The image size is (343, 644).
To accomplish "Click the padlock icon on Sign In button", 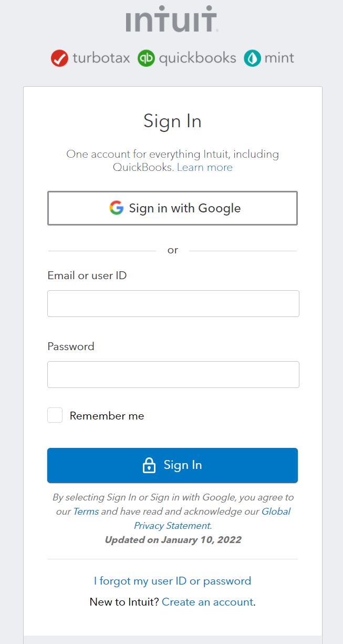I will pyautogui.click(x=149, y=465).
